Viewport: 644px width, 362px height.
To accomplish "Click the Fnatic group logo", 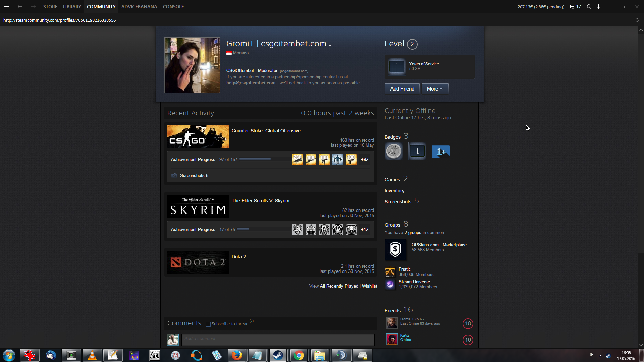I will click(x=390, y=272).
